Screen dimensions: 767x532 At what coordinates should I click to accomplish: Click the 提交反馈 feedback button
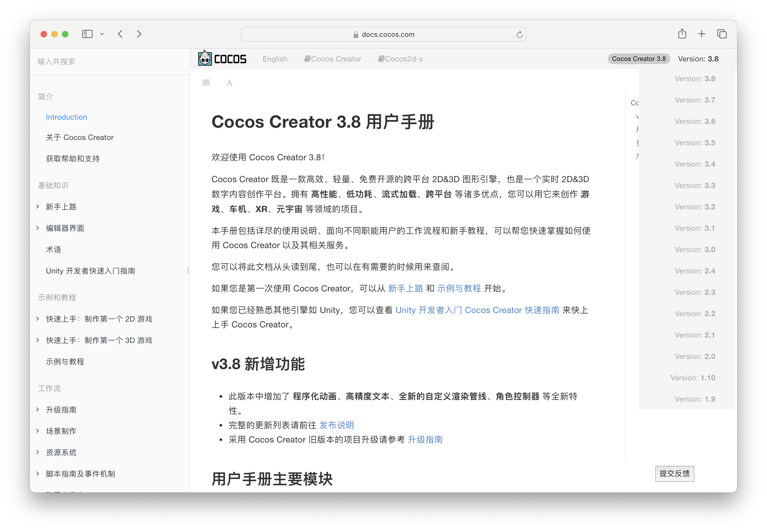pos(674,473)
